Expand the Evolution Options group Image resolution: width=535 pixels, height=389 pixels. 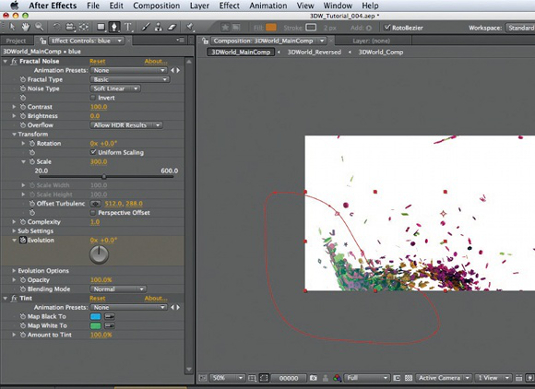(x=14, y=271)
